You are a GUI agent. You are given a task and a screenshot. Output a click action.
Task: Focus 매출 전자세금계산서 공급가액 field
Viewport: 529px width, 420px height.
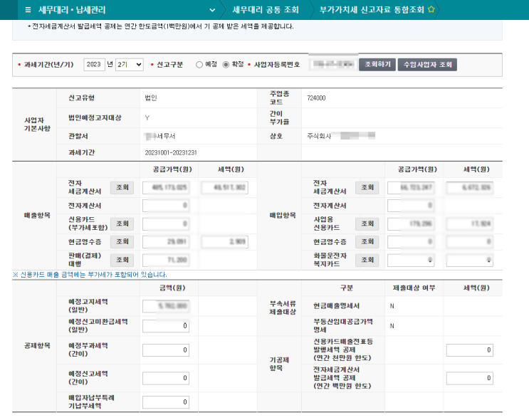[x=166, y=187]
